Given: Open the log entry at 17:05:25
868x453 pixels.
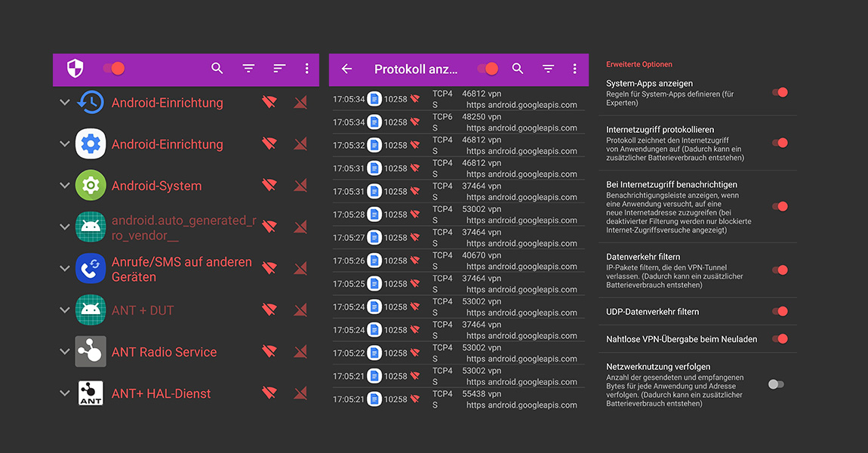Looking at the screenshot, I should coord(458,284).
